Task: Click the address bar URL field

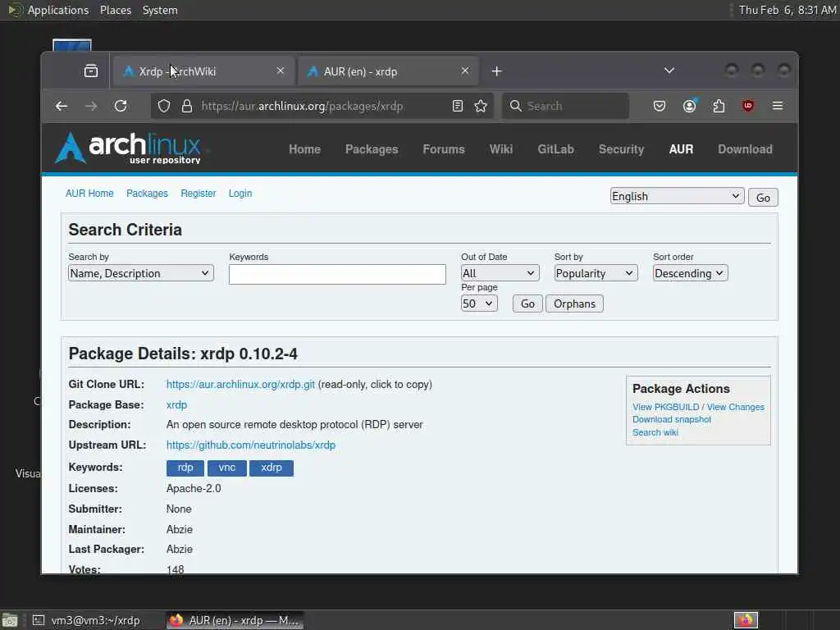Action: (322, 106)
